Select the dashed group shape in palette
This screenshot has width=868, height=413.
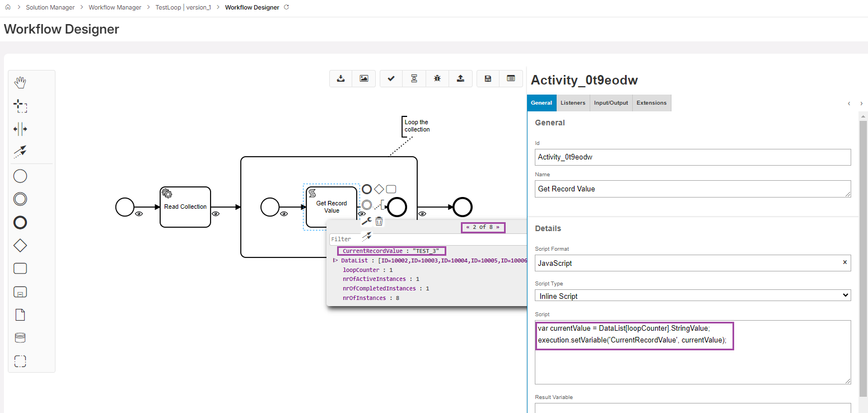tap(20, 361)
